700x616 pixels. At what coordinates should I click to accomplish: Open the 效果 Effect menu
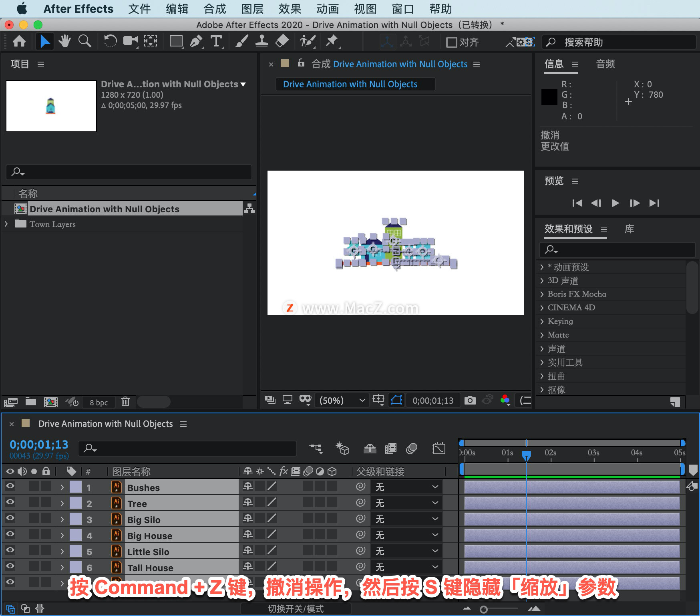pyautogui.click(x=290, y=9)
